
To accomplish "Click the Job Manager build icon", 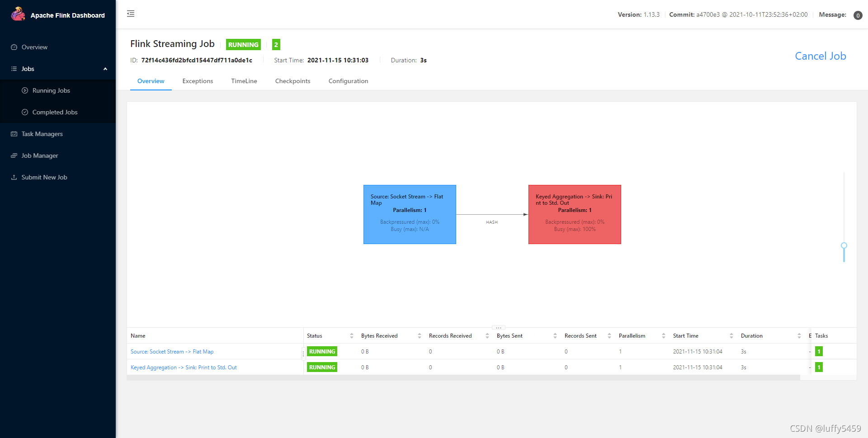I will point(14,155).
